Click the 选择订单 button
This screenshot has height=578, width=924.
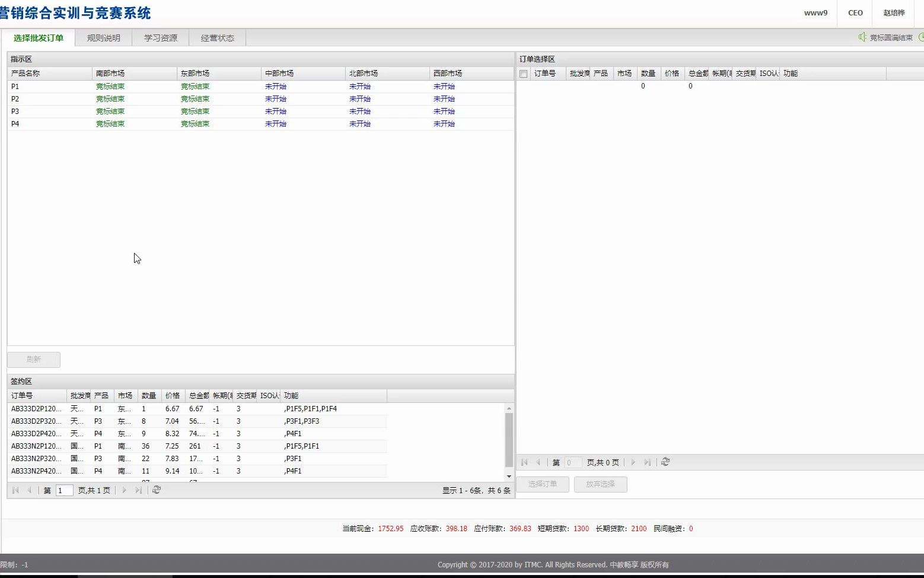(543, 484)
